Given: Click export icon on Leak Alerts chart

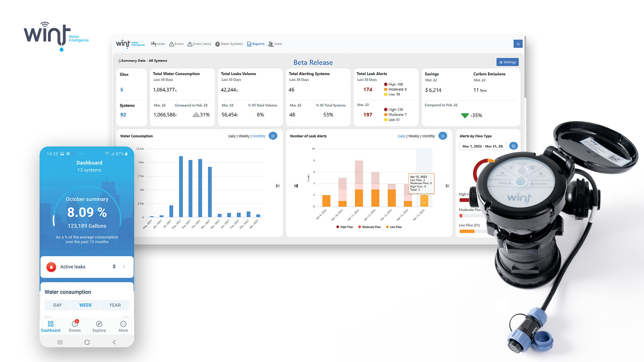Looking at the screenshot, I should [x=443, y=136].
